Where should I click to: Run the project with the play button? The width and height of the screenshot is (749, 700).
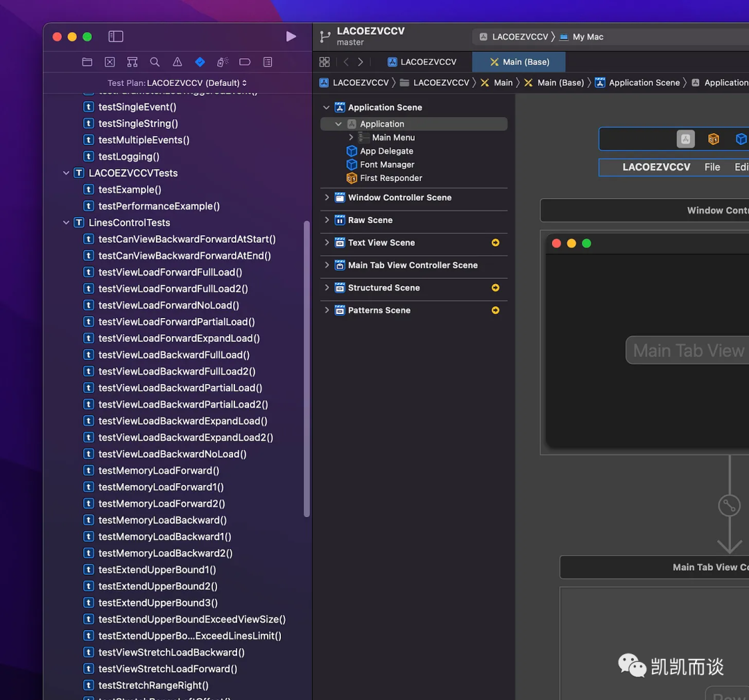point(291,36)
